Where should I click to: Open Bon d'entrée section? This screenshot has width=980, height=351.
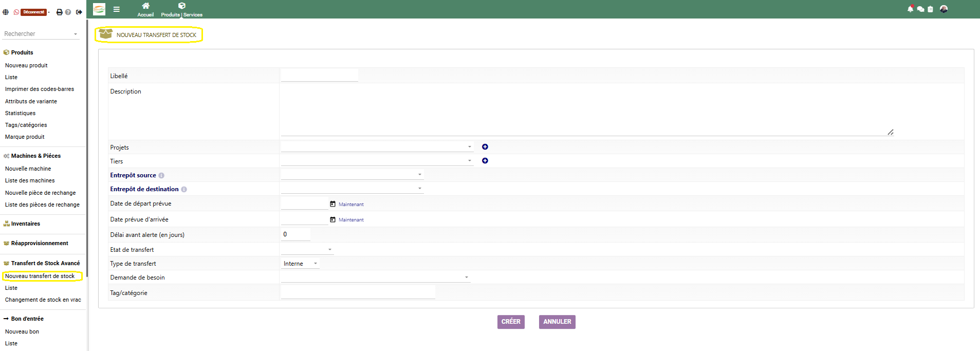27,319
